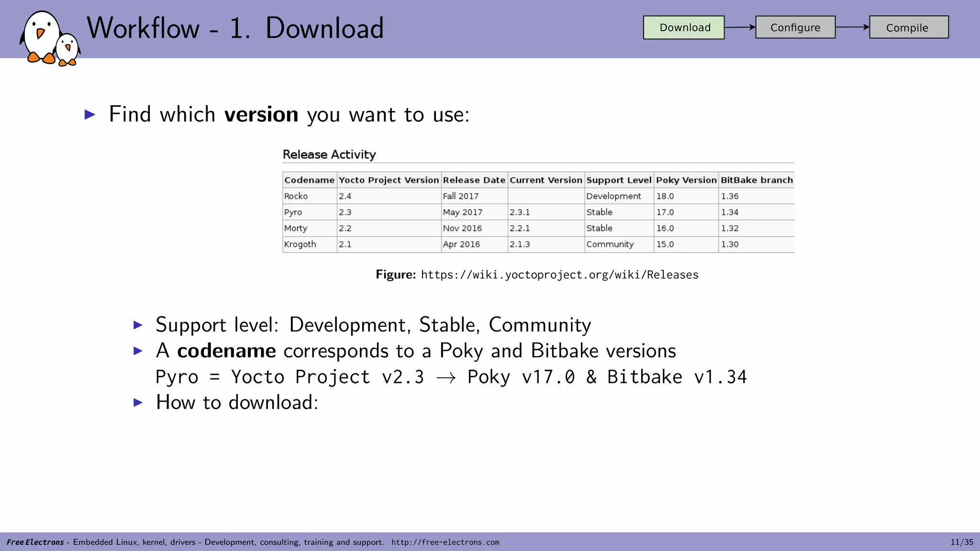This screenshot has width=980, height=551.
Task: Click the 1.32 BitBake branch cell
Action: 757,228
